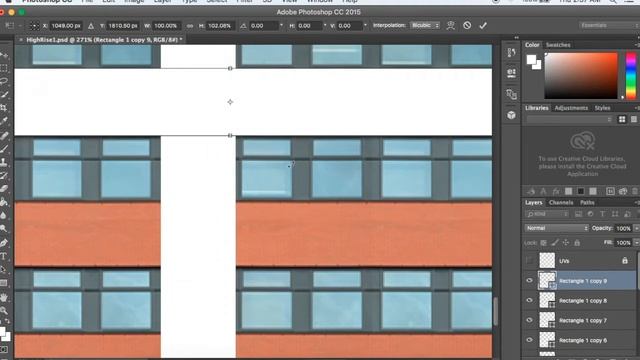
Task: Select the Clone Stamp tool
Action: coord(4,162)
